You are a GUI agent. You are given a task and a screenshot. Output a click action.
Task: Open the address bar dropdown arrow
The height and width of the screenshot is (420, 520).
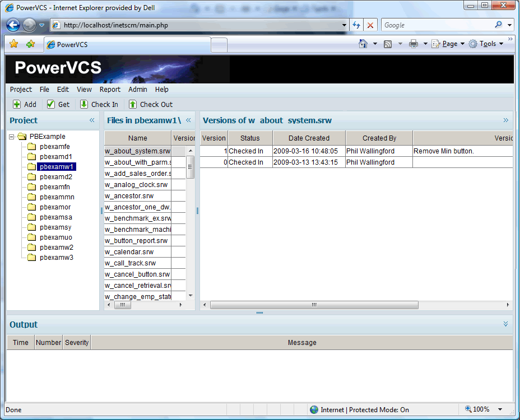(x=344, y=25)
